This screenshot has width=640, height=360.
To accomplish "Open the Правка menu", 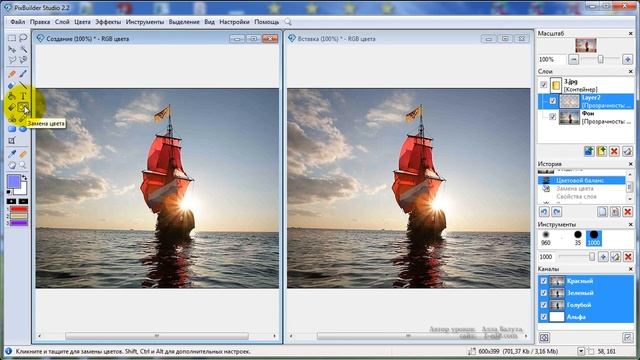I will click(40, 22).
